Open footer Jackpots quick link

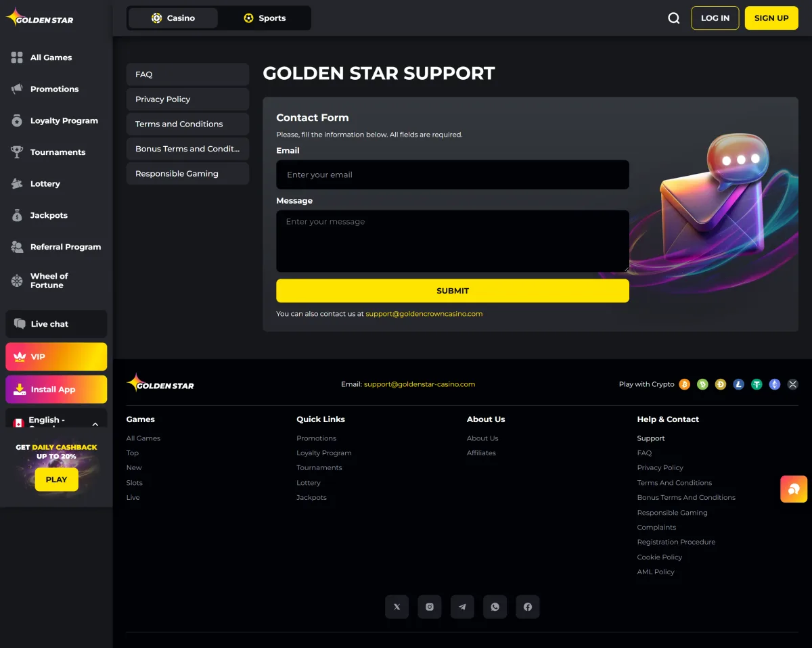311,498
